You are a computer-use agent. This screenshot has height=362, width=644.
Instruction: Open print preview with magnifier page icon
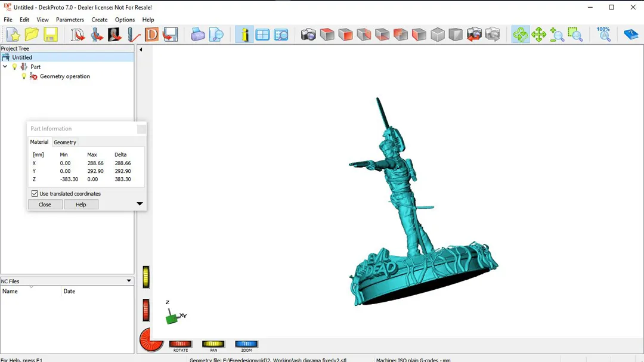[216, 35]
